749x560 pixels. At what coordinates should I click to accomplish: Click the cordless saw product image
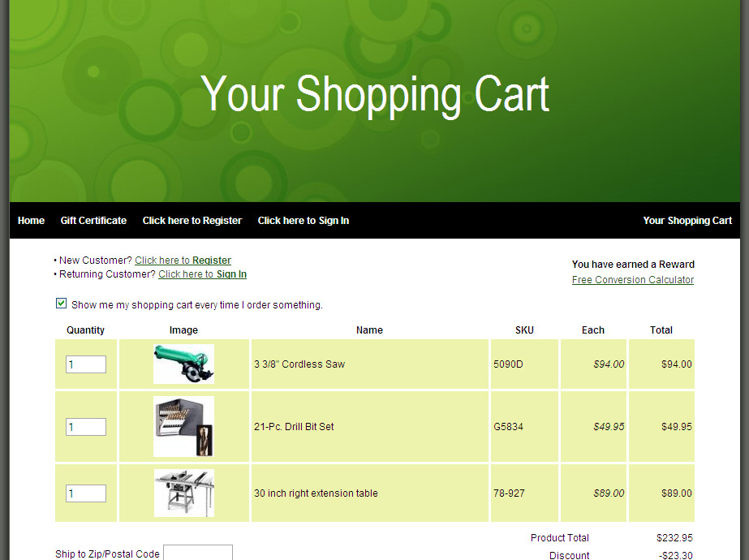[x=183, y=364]
